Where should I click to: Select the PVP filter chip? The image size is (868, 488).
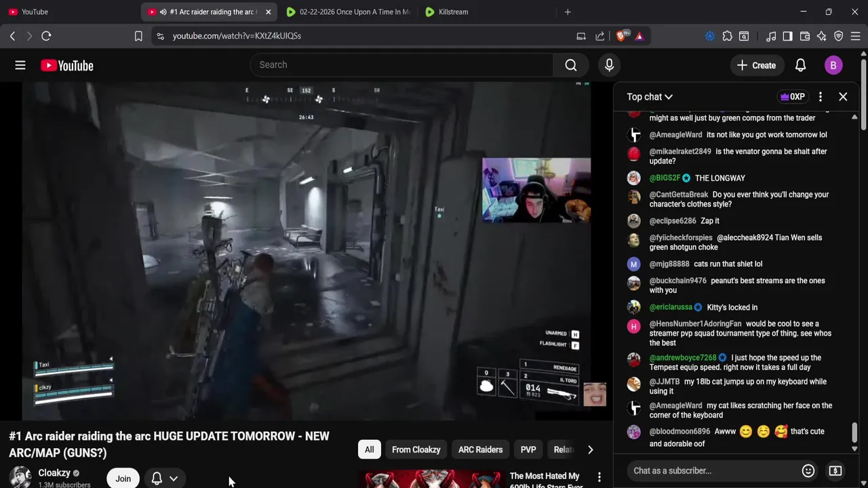point(528,449)
